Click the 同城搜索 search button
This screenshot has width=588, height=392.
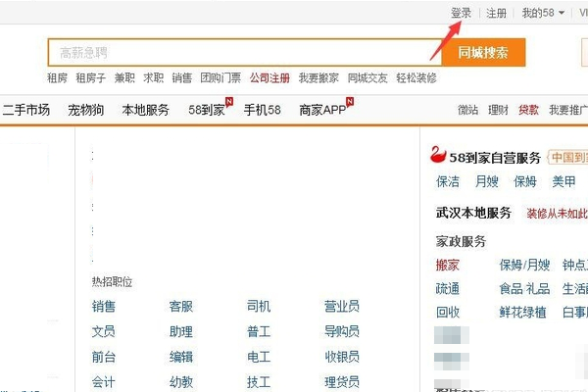coord(483,53)
